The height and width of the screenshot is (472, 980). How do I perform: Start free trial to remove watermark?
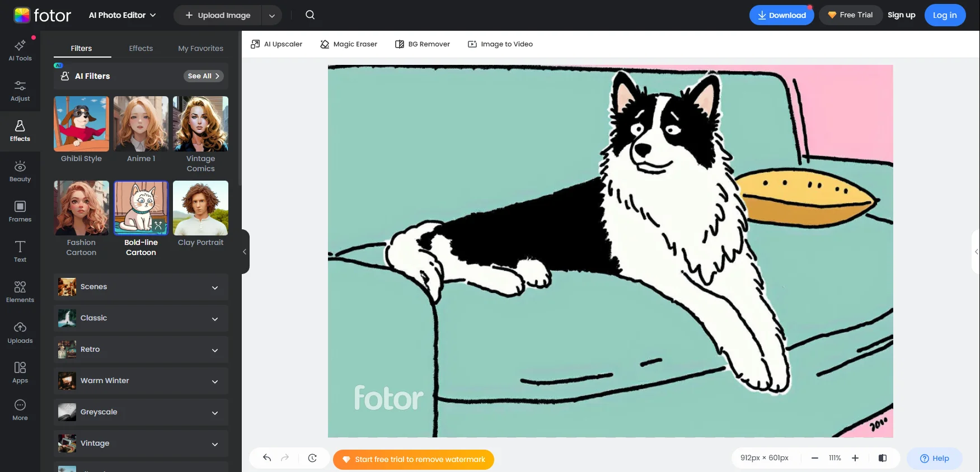coord(414,459)
